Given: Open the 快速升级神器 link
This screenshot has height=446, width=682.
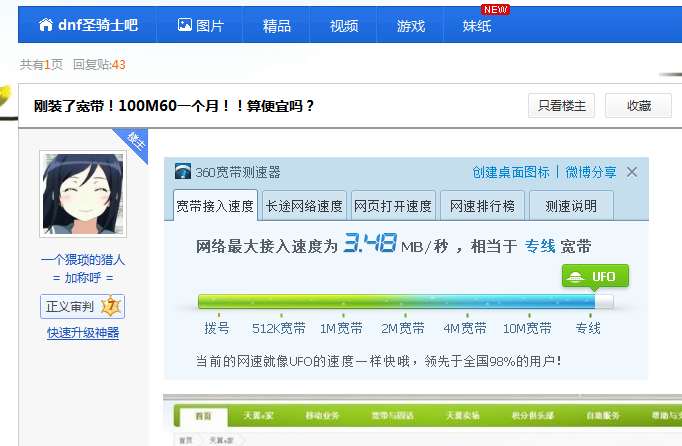Looking at the screenshot, I should pyautogui.click(x=83, y=333).
